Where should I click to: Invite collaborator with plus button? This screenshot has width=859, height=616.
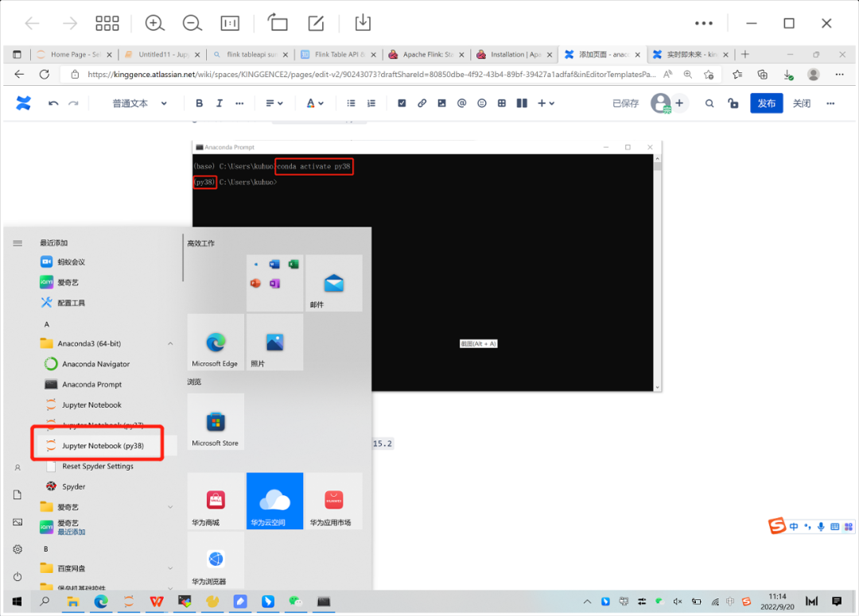679,103
